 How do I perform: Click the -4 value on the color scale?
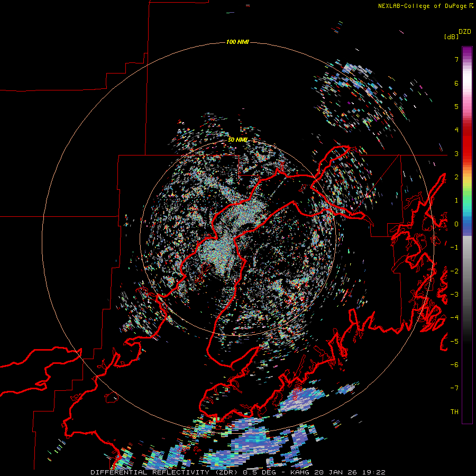pyautogui.click(x=454, y=318)
